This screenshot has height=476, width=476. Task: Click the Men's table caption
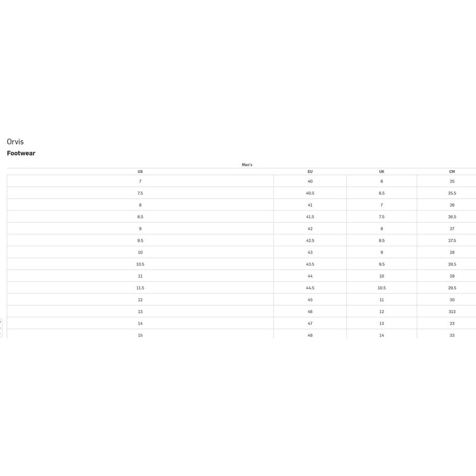pos(247,165)
